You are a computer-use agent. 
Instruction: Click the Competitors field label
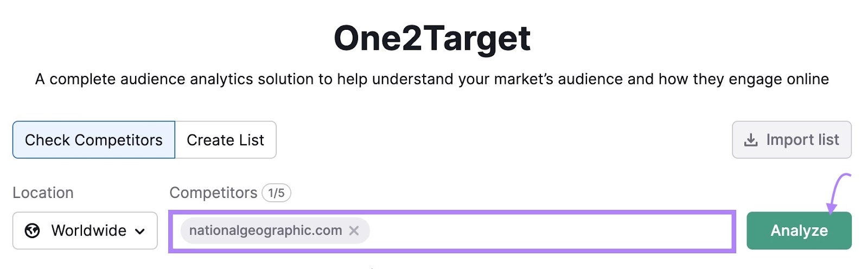pyautogui.click(x=213, y=193)
